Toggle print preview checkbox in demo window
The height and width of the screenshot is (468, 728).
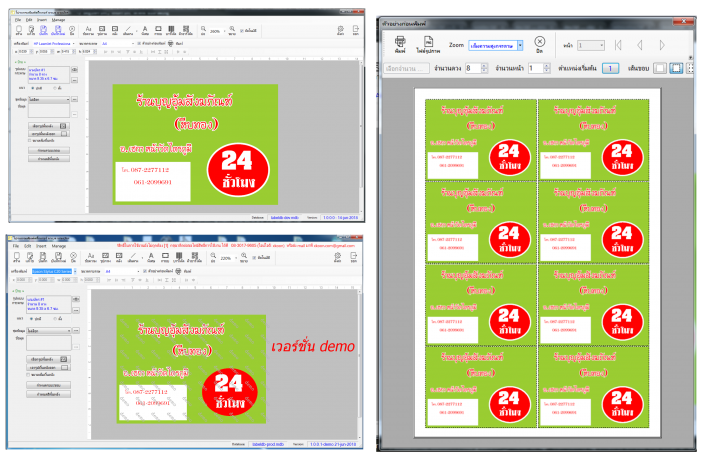click(x=145, y=271)
